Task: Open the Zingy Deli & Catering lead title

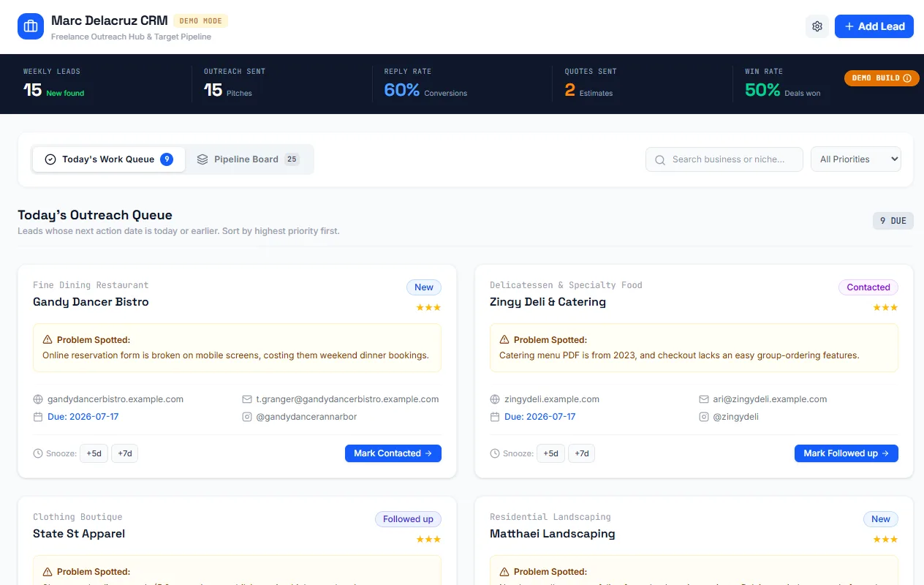Action: (548, 301)
